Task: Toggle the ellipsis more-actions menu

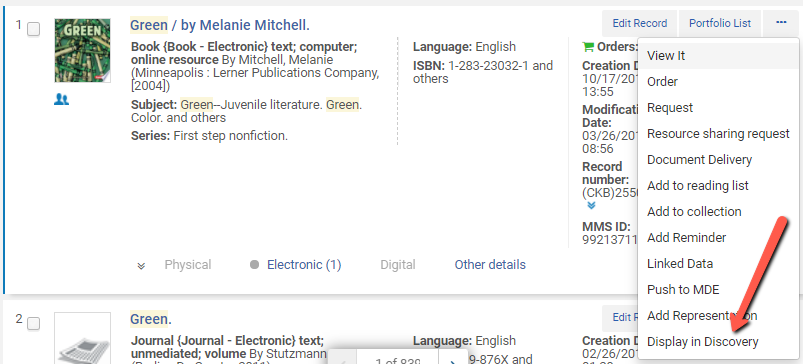Action: [780, 23]
